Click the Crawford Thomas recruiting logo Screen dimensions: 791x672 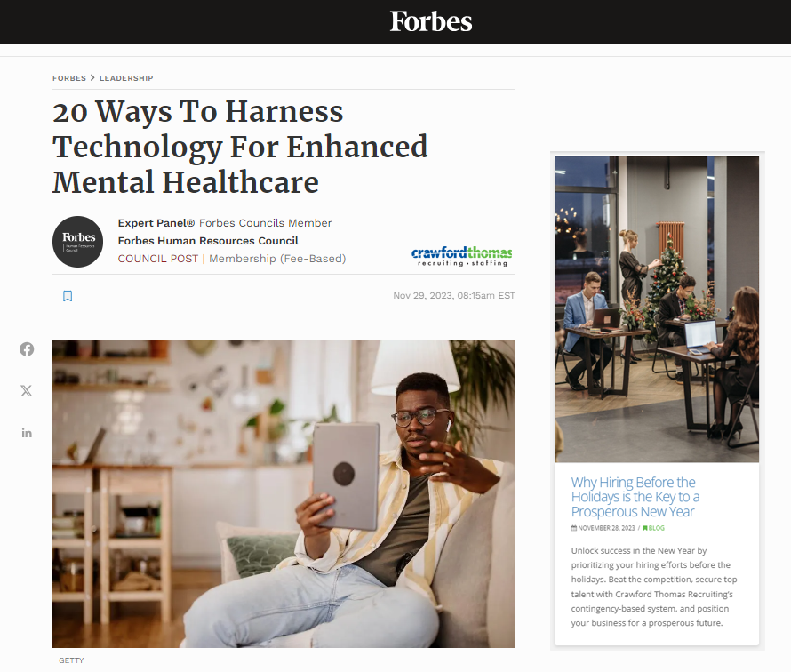click(461, 256)
